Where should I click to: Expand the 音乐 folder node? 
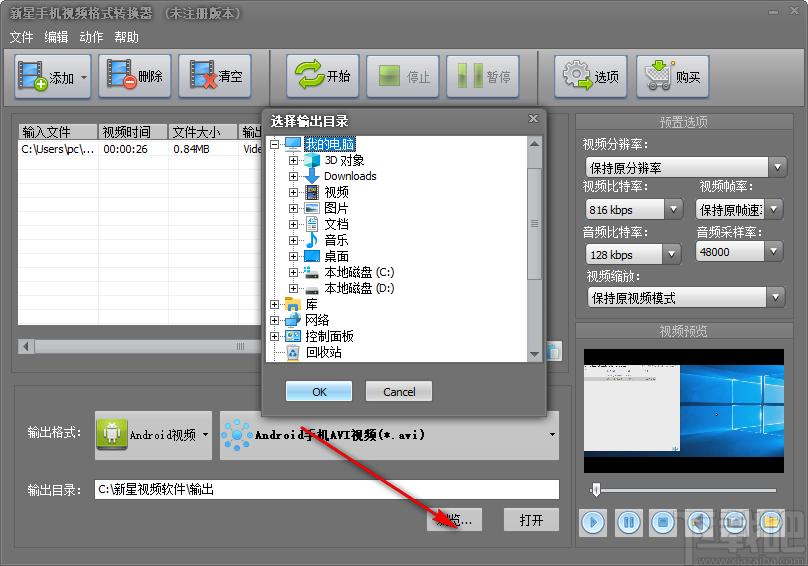pos(293,240)
